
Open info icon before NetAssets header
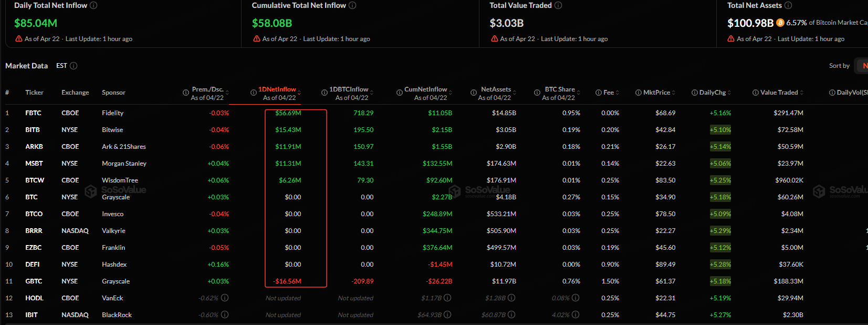474,93
